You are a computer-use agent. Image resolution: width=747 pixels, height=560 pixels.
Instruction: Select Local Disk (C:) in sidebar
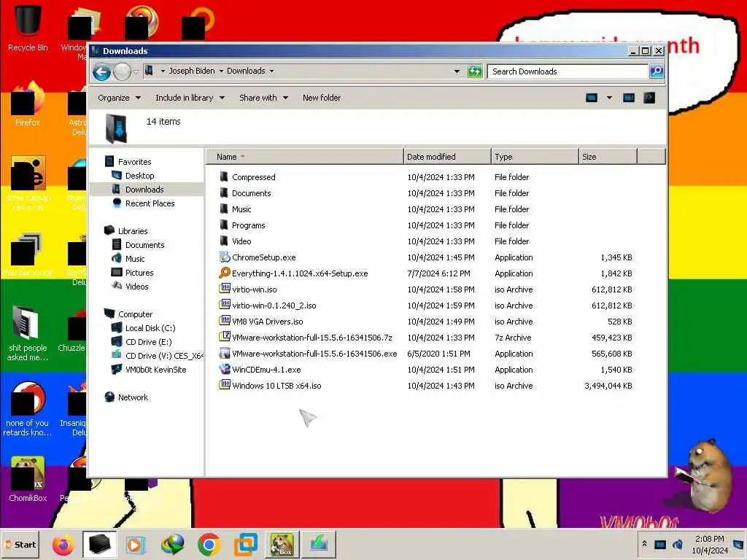coord(150,328)
